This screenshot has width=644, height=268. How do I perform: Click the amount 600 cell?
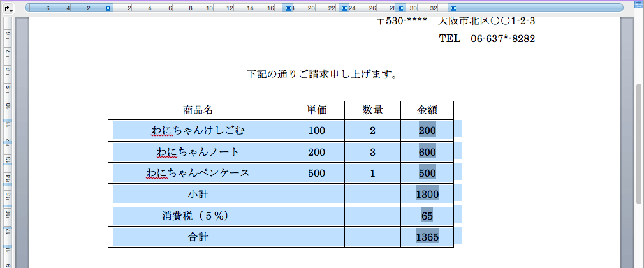pos(427,152)
